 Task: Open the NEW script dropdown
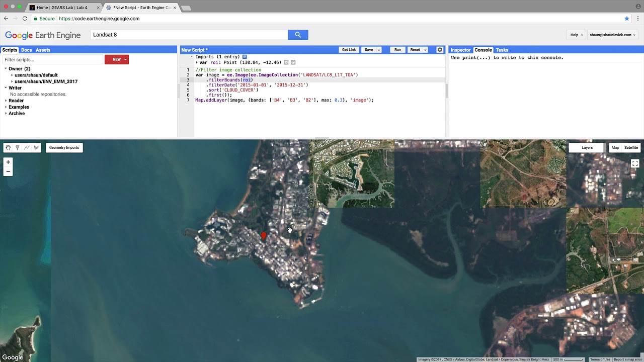pos(117,59)
